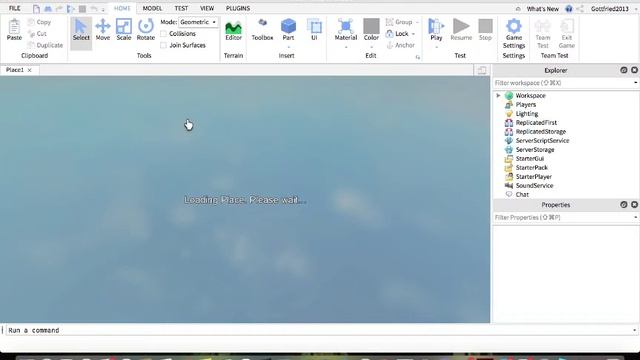Start Play test mode
The width and height of the screenshot is (640, 360).
[x=436, y=30]
